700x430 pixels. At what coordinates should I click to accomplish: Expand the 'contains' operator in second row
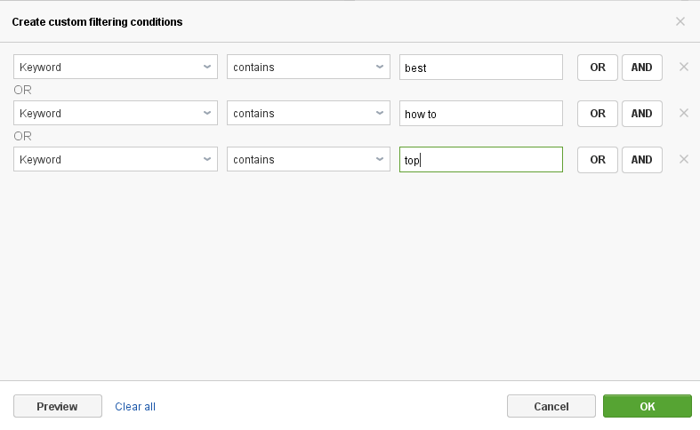[x=308, y=113]
